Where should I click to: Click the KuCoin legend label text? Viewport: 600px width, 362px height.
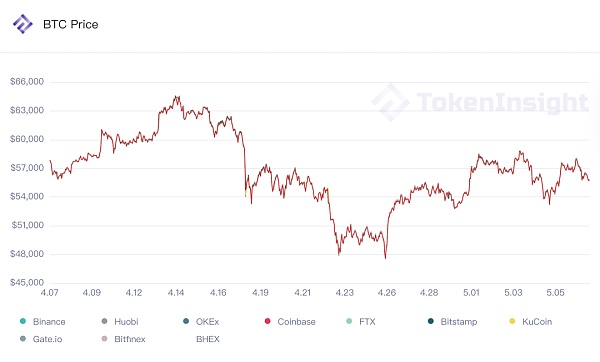click(537, 321)
